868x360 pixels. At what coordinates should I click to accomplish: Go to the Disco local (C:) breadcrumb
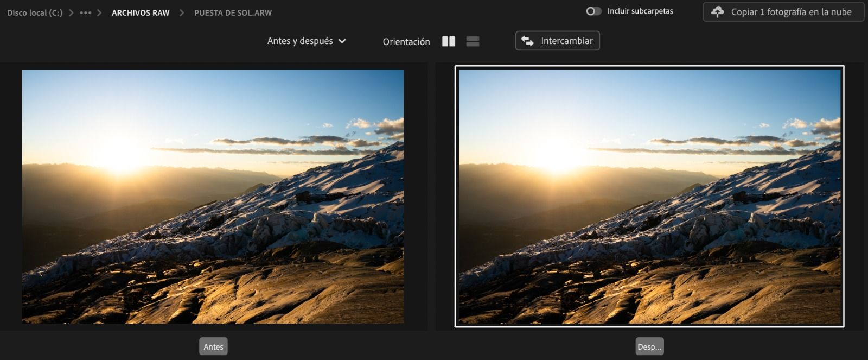34,12
